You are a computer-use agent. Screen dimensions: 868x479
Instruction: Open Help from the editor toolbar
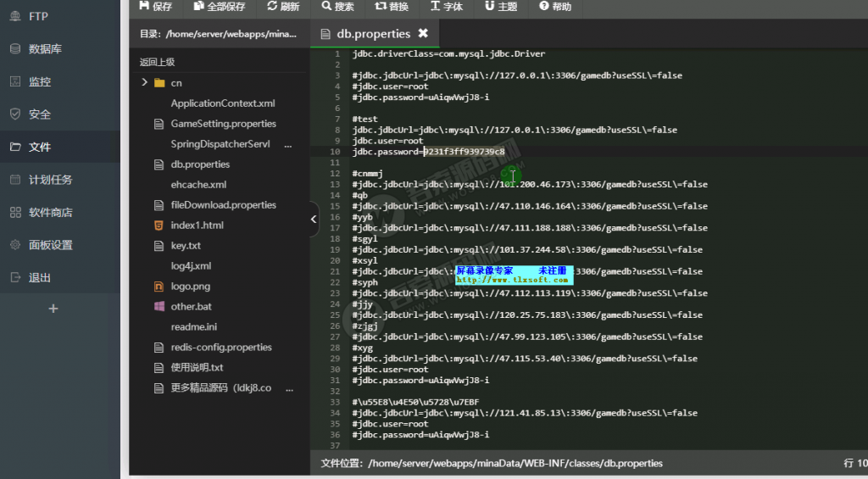(555, 7)
